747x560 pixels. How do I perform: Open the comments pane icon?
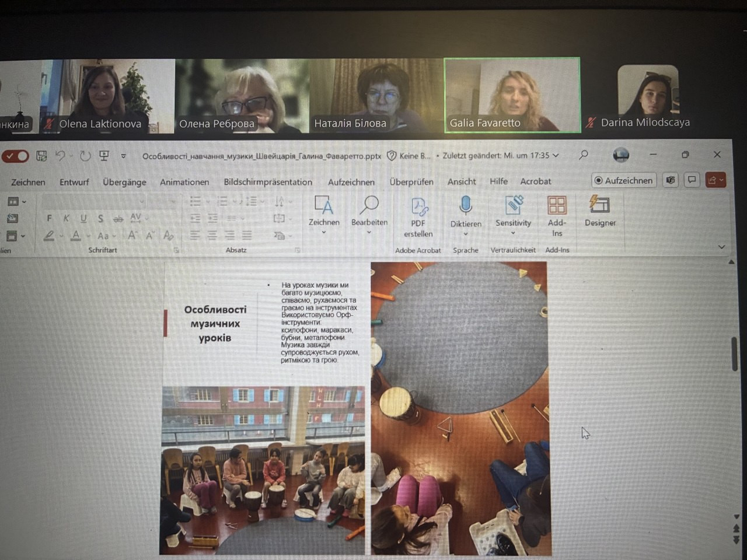click(692, 180)
